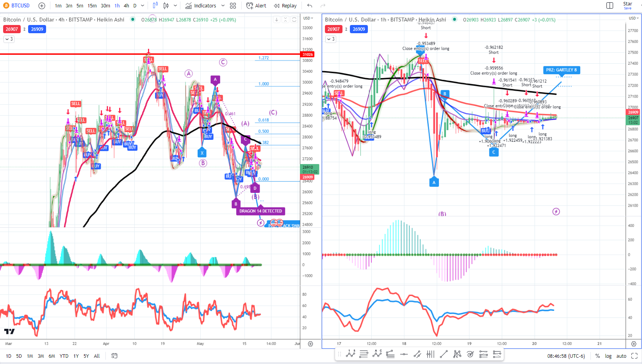
Task: Switch to the D daily timeframe
Action: [x=135, y=5]
